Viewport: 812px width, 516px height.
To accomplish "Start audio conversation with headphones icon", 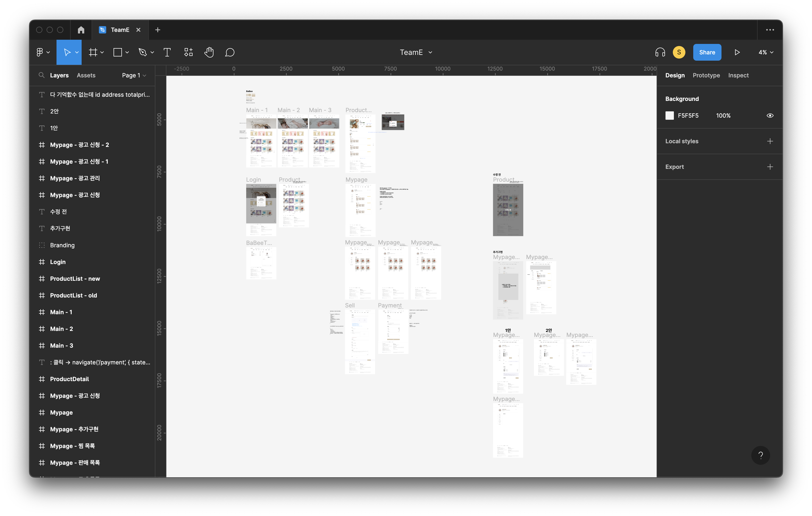I will (x=660, y=52).
